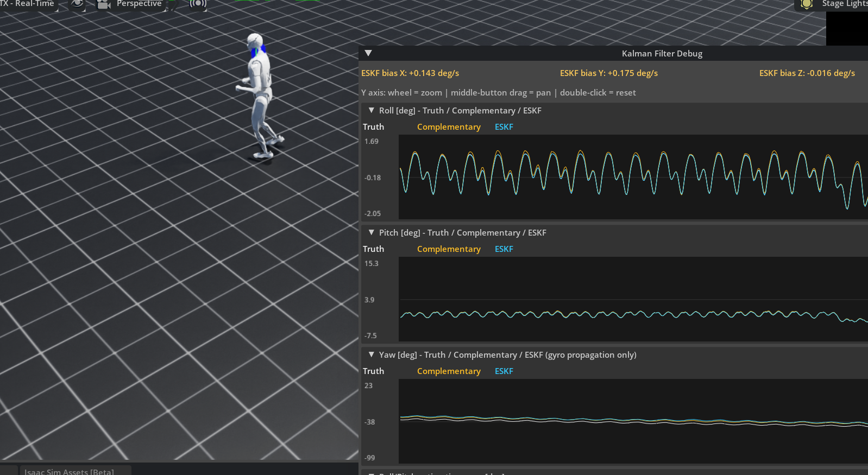Collapse the Pitch [deg] plot section

pos(372,232)
